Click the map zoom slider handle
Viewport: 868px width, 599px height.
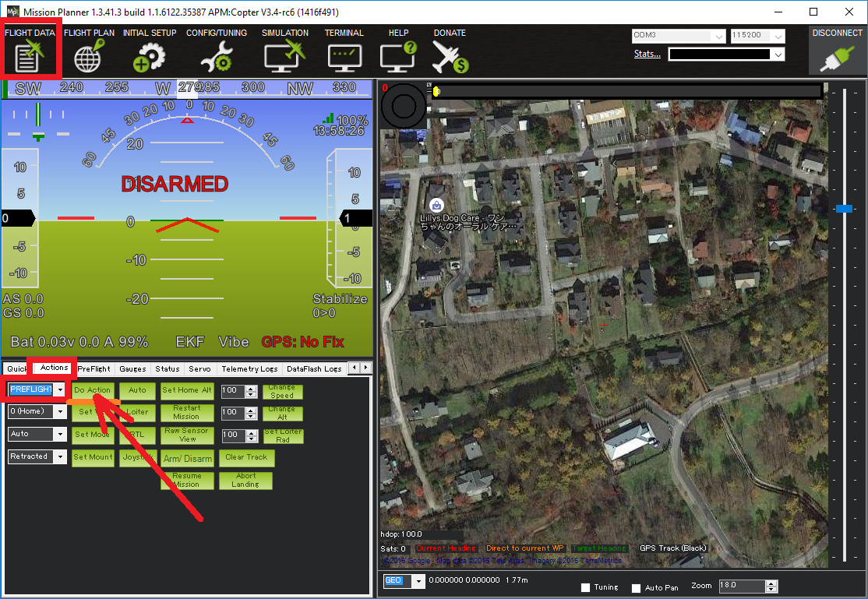(844, 209)
